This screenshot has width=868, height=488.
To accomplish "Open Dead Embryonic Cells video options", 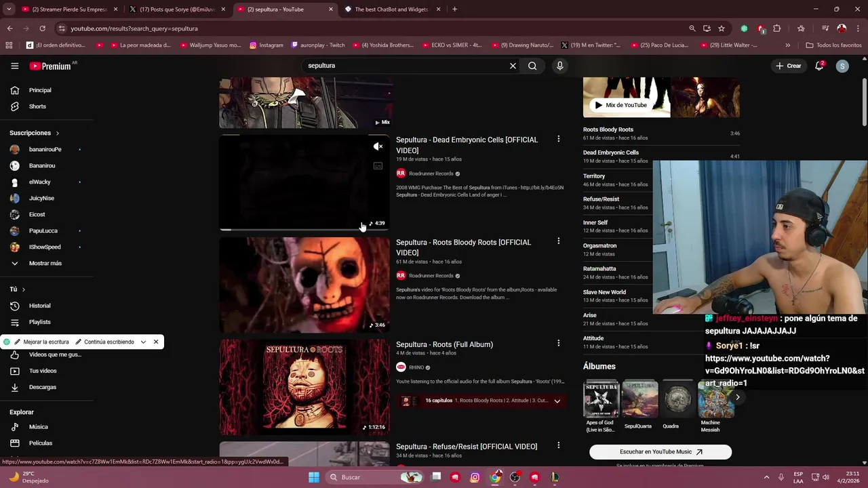I will pyautogui.click(x=558, y=139).
